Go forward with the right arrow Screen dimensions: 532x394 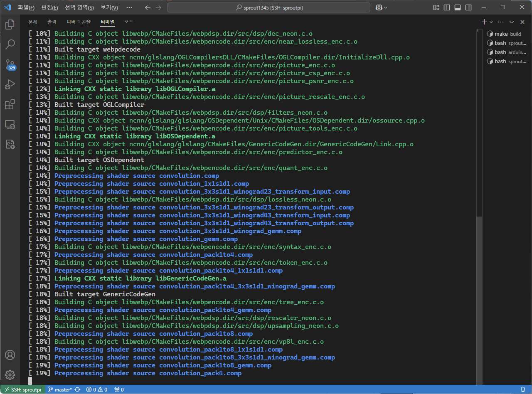[158, 7]
